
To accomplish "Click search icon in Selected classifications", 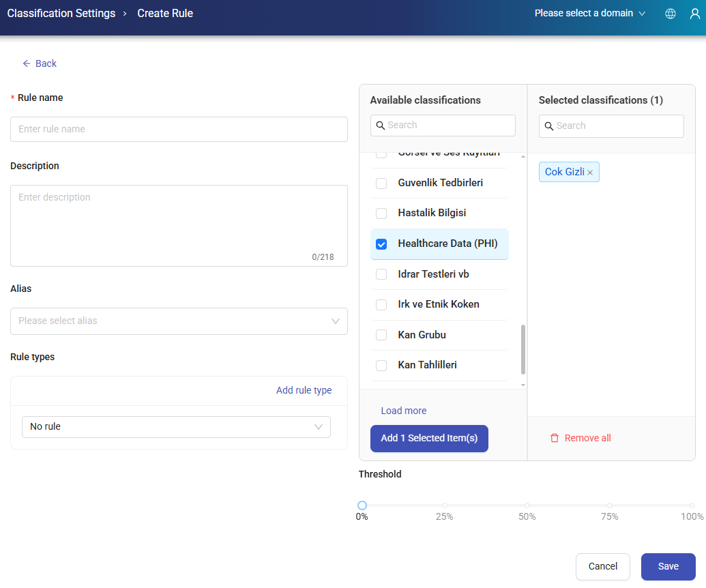I will [548, 126].
